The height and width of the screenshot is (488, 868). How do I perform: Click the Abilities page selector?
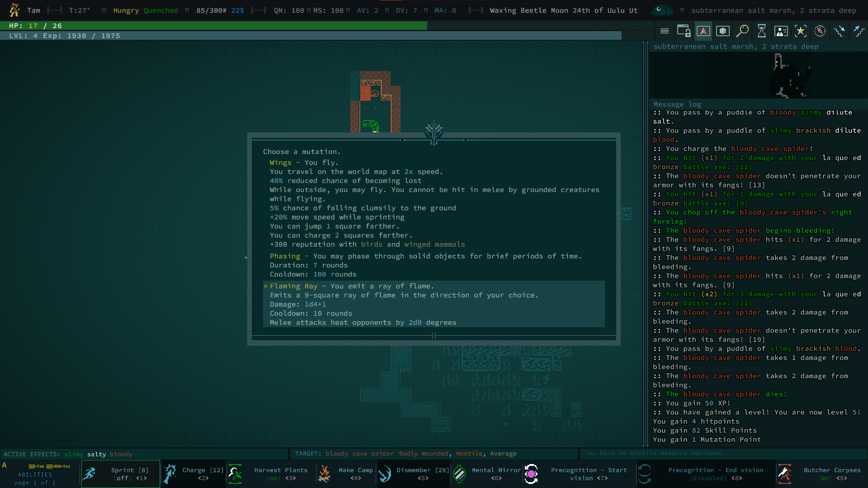pos(35,479)
